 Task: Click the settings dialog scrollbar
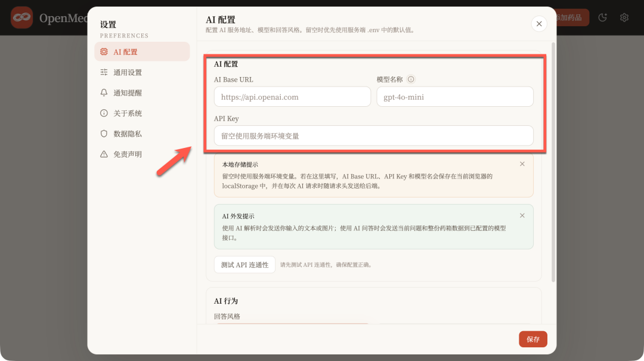(x=553, y=162)
